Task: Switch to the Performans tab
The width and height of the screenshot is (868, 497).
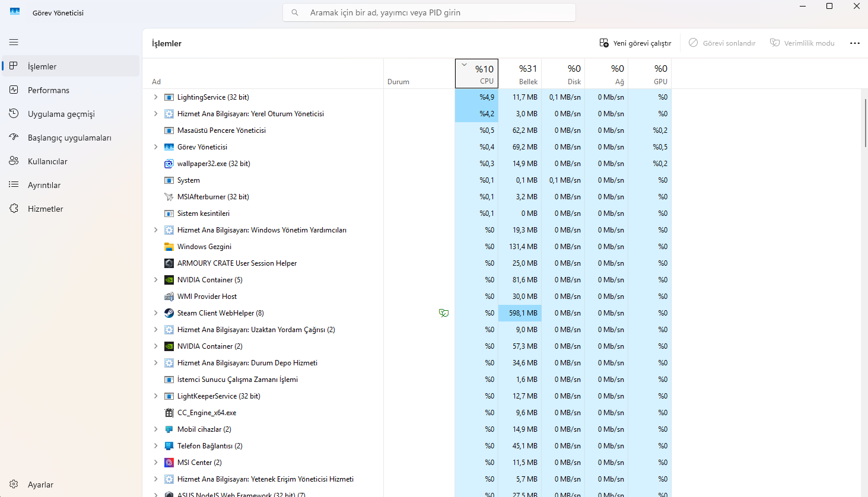Action: (71, 90)
